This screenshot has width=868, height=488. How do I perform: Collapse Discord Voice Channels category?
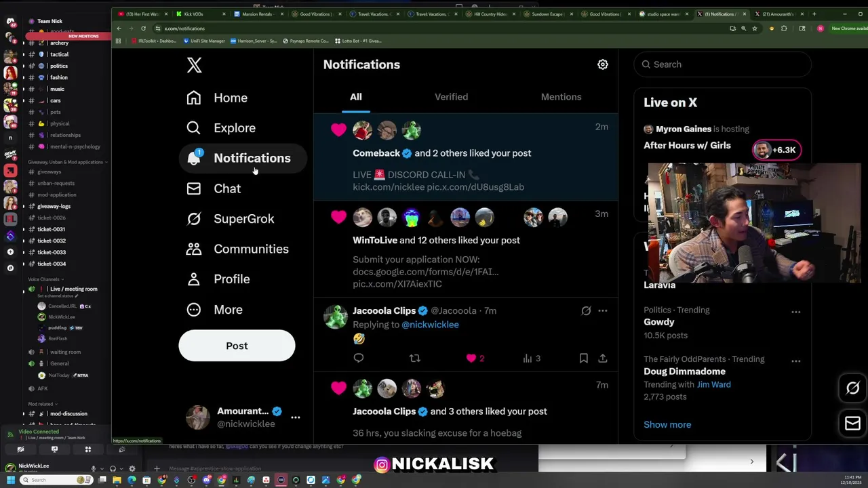click(x=45, y=279)
